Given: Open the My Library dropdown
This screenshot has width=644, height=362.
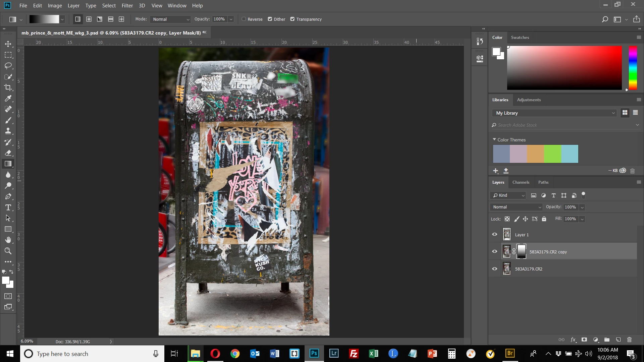Looking at the screenshot, I should [555, 113].
